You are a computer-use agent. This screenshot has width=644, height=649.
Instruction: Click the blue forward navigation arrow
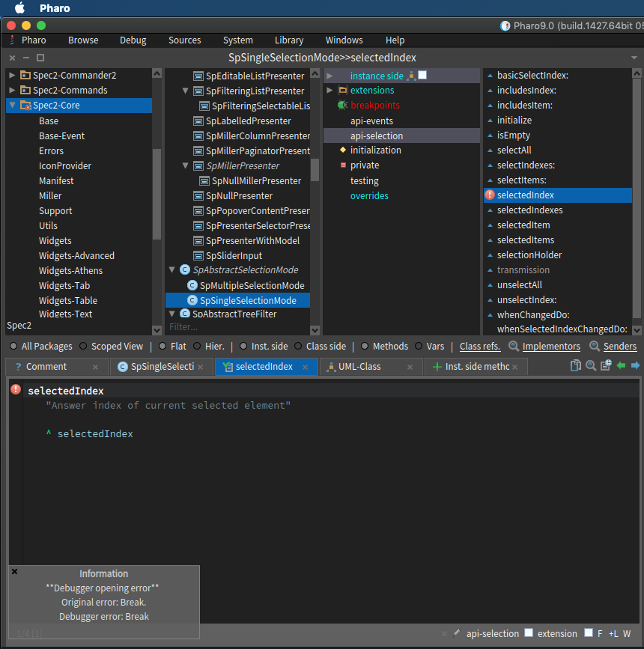pos(636,365)
